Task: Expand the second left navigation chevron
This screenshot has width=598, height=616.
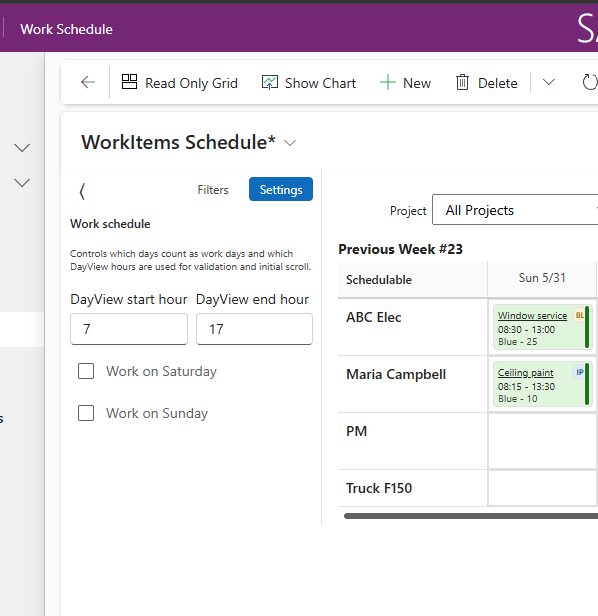Action: [22, 183]
